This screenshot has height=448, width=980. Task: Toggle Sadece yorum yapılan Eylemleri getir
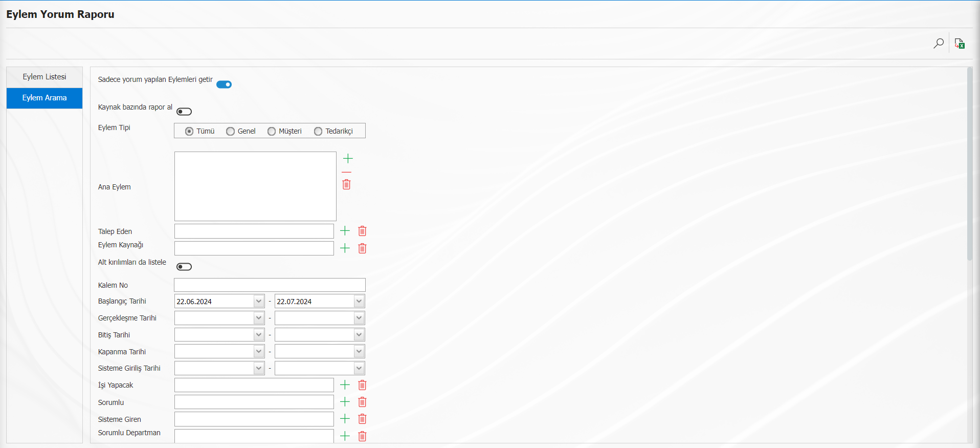224,84
